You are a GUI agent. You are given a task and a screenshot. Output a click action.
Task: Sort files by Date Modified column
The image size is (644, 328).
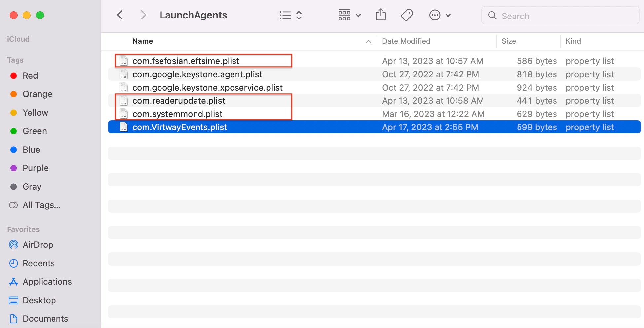[406, 41]
